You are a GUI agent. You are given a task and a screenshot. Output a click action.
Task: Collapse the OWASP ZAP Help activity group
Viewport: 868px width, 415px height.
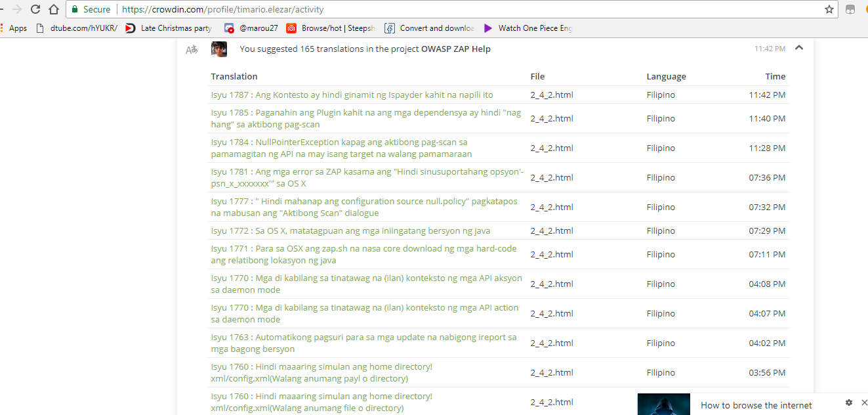coord(799,47)
